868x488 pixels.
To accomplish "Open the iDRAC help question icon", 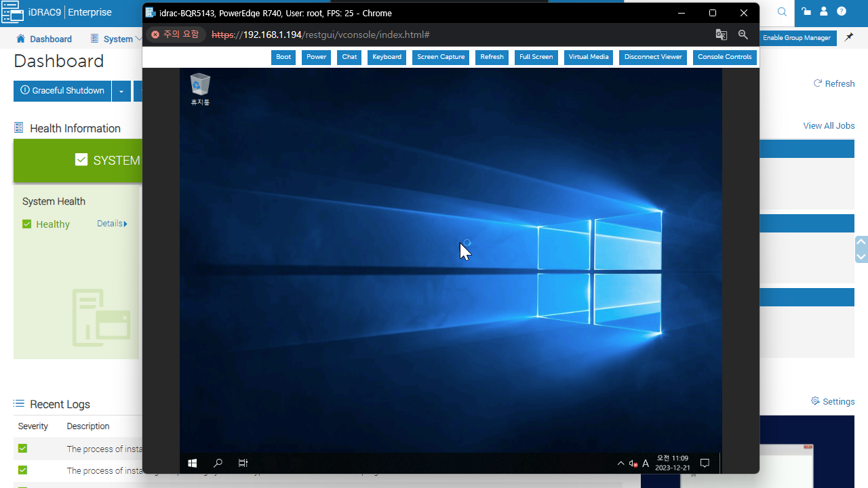I will (842, 12).
